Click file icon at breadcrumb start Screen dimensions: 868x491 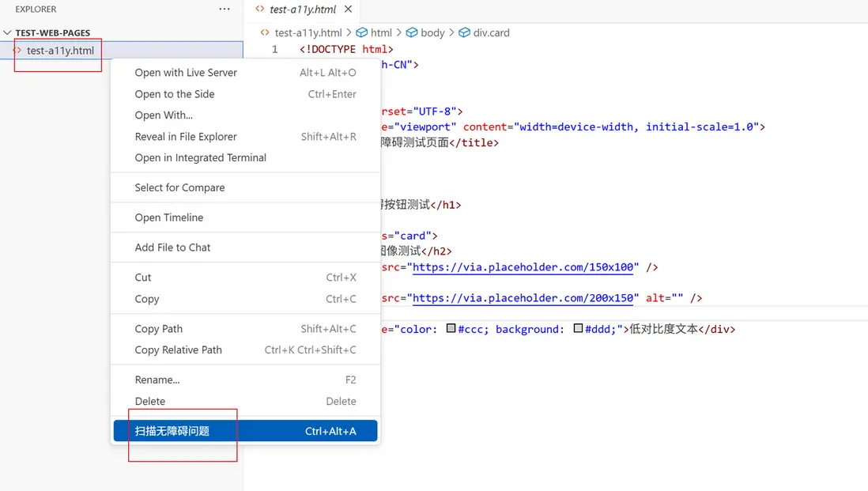(265, 32)
